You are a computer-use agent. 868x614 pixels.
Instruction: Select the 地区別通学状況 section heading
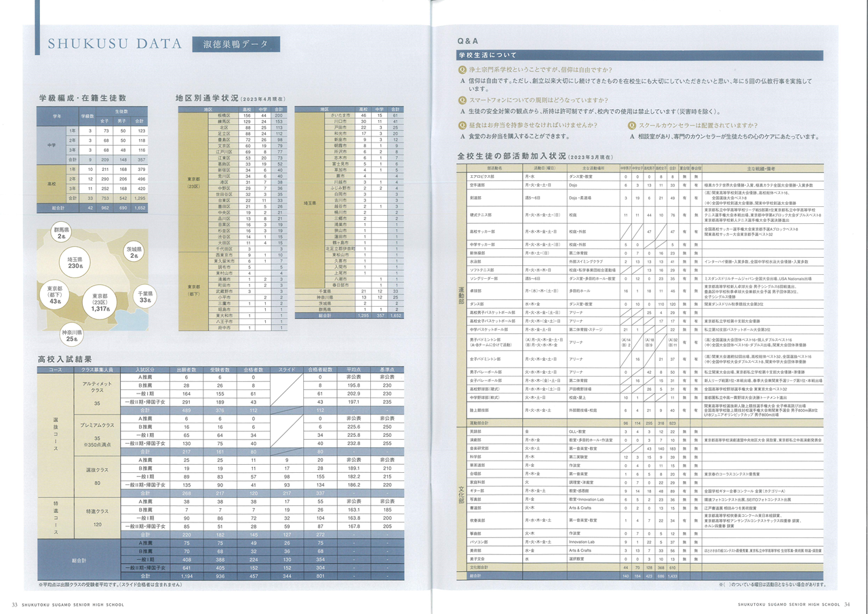coord(231,98)
